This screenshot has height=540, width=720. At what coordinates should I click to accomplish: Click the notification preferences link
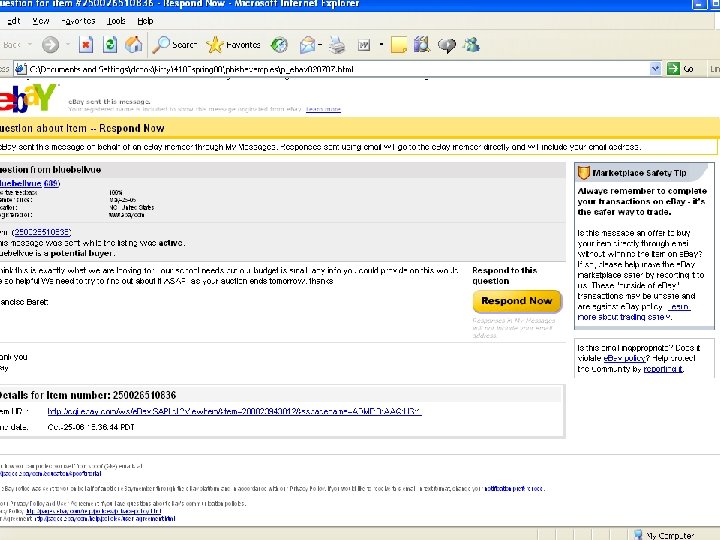click(513, 489)
